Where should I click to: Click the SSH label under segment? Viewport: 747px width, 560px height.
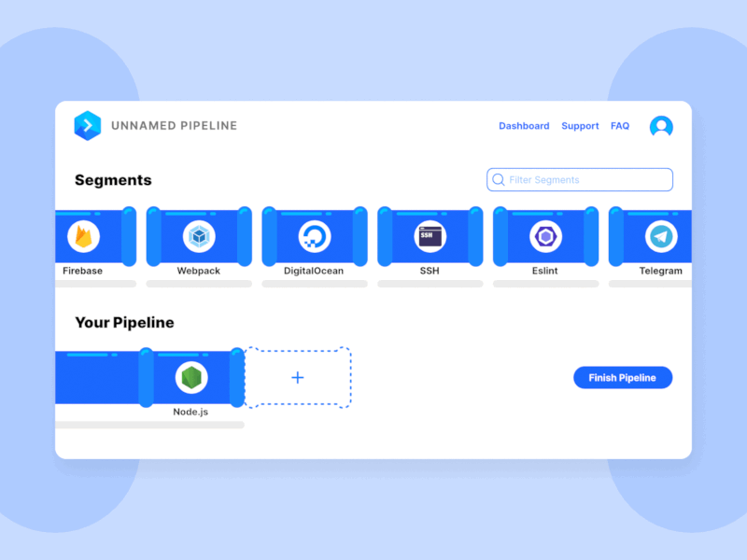(x=430, y=271)
